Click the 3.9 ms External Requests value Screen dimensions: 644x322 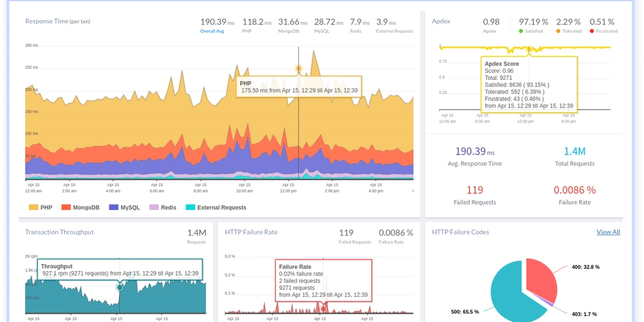click(386, 22)
